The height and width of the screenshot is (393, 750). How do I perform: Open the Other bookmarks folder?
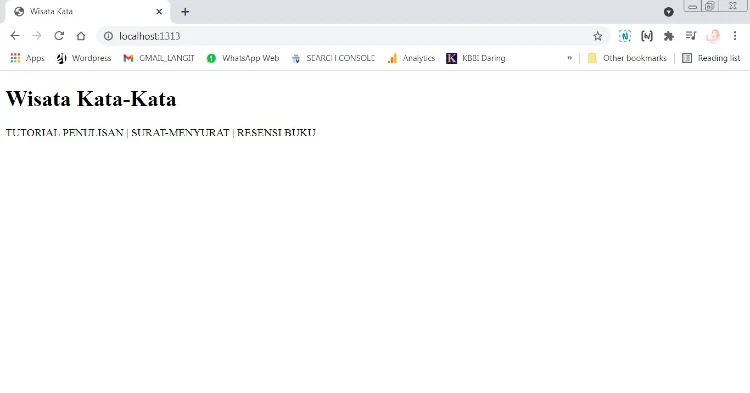tap(627, 58)
